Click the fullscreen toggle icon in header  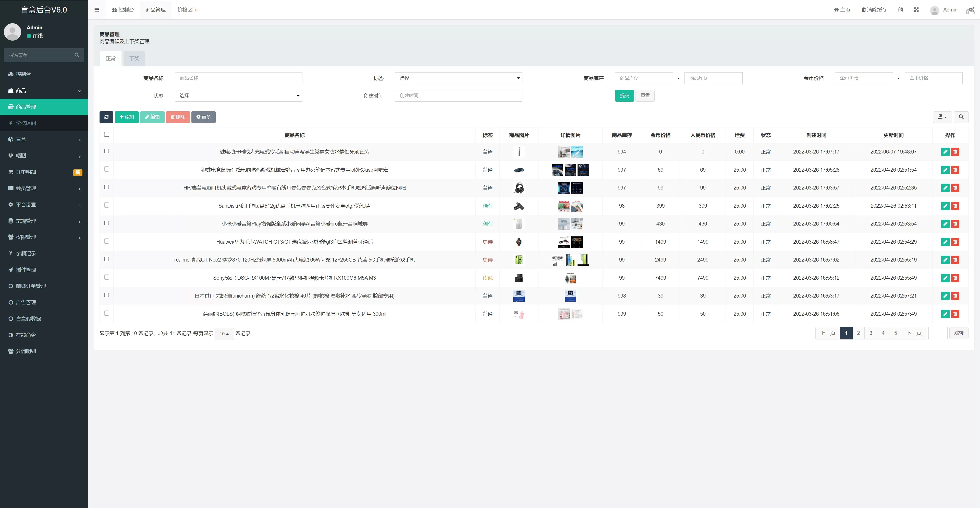coord(916,10)
